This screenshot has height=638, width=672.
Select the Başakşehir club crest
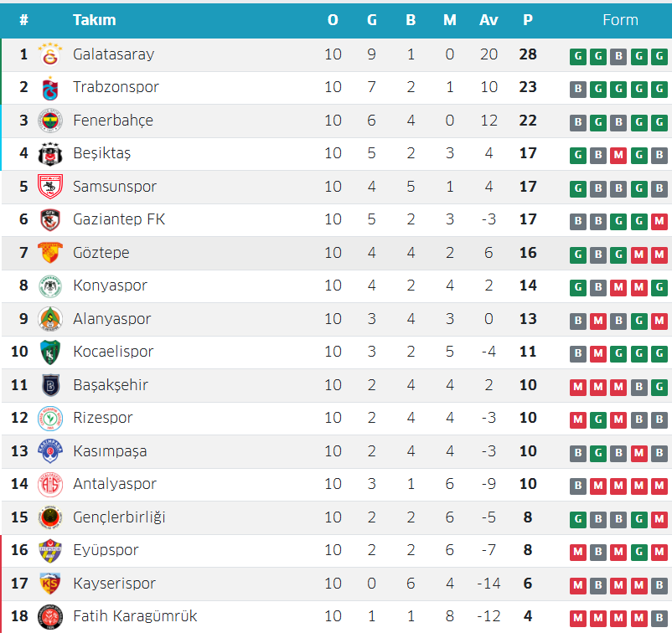pos(50,385)
